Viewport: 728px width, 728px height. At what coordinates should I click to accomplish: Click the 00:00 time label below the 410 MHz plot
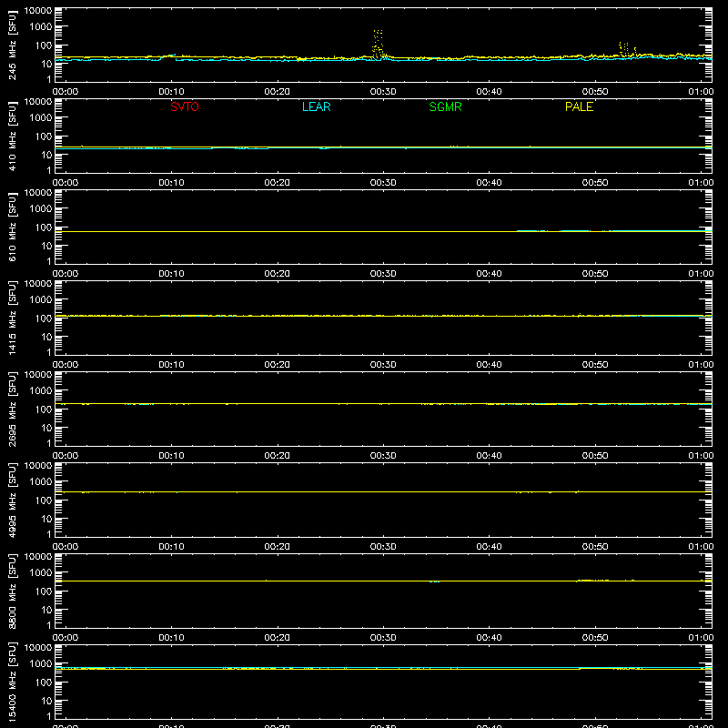66,183
